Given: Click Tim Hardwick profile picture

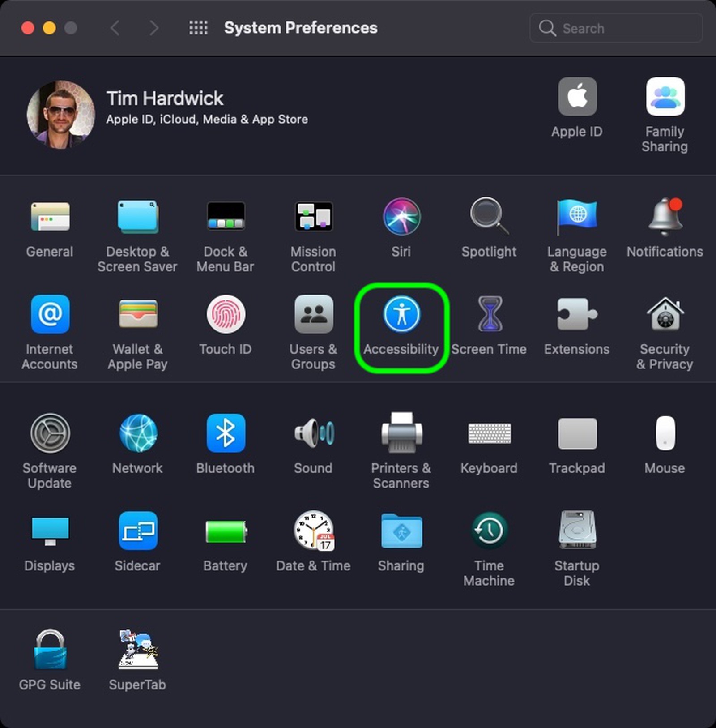Looking at the screenshot, I should tap(61, 115).
